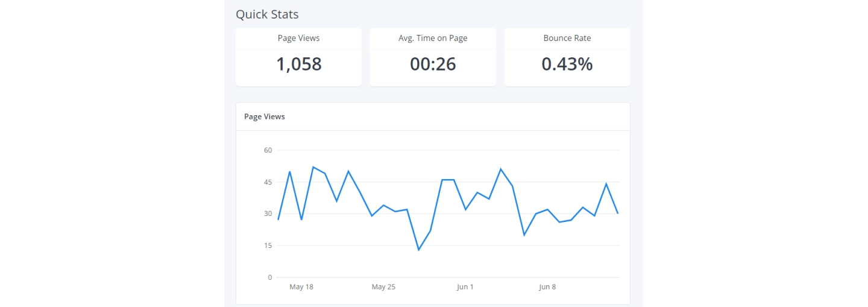Click the 60 y-axis label

268,150
